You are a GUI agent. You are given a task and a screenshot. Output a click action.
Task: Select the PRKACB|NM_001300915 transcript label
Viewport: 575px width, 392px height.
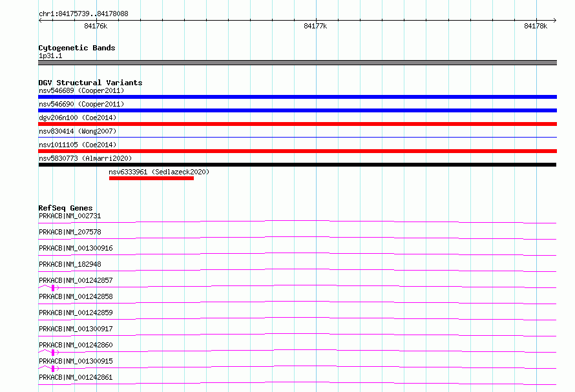[x=76, y=361]
